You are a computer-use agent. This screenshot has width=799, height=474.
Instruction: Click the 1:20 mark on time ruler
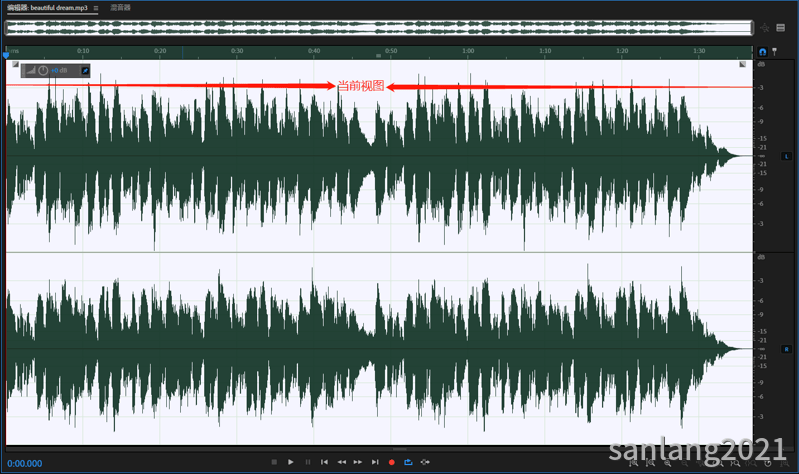[x=622, y=51]
